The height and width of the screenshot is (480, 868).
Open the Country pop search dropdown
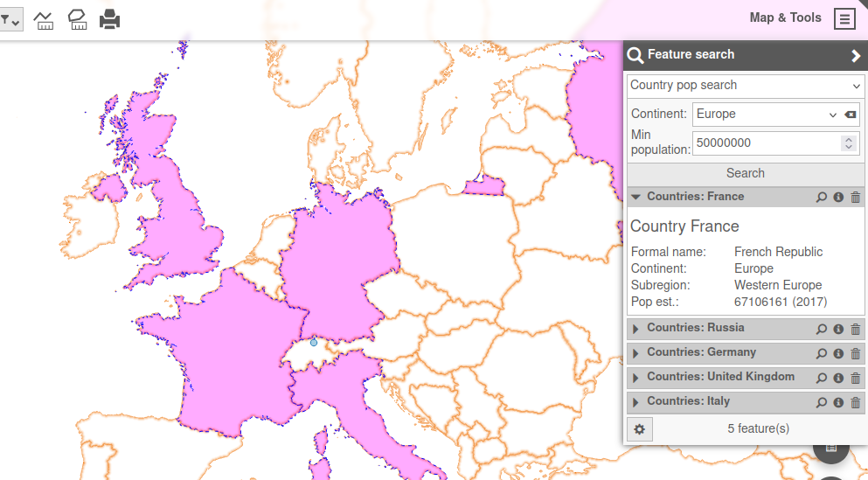click(x=745, y=86)
